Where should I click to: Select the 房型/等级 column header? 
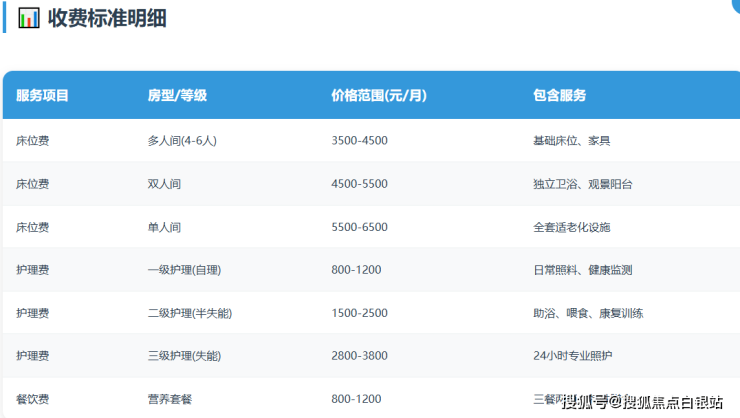point(177,96)
